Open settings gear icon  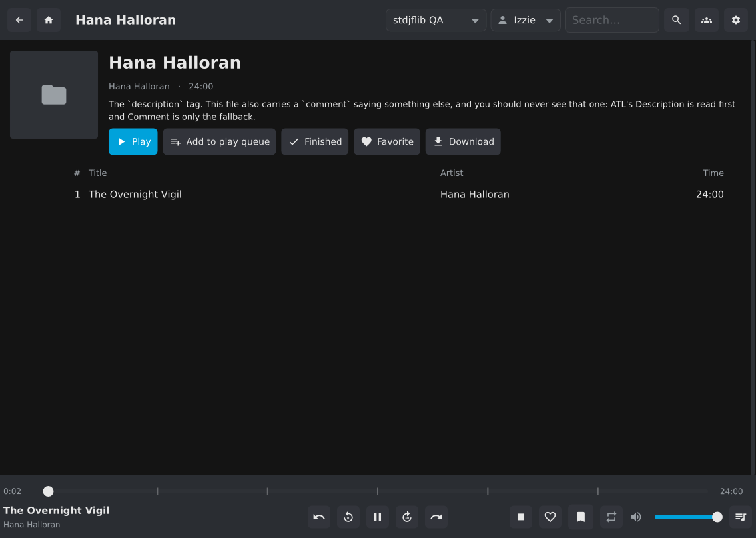(x=736, y=20)
